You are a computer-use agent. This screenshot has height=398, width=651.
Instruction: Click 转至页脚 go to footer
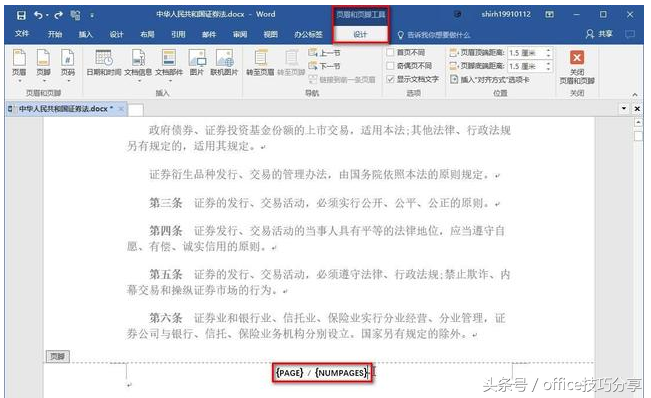click(x=291, y=63)
